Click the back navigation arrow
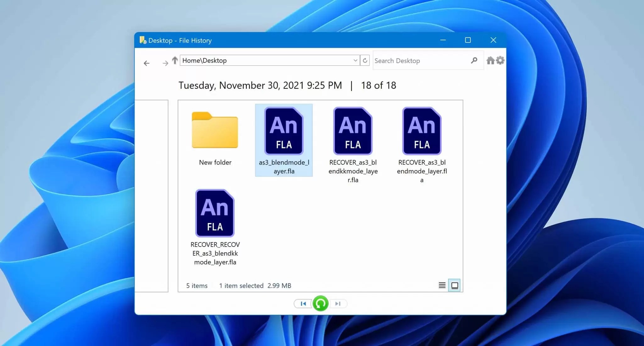The width and height of the screenshot is (644, 346). [x=147, y=63]
